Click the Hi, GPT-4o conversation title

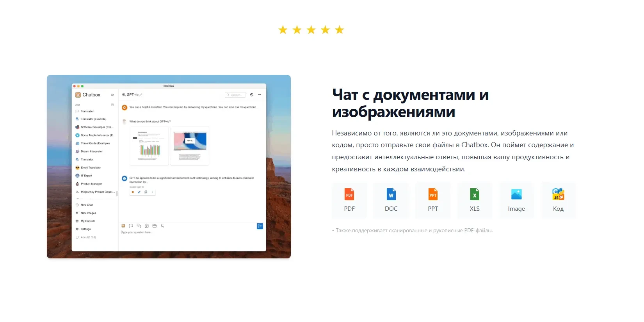[x=130, y=95]
